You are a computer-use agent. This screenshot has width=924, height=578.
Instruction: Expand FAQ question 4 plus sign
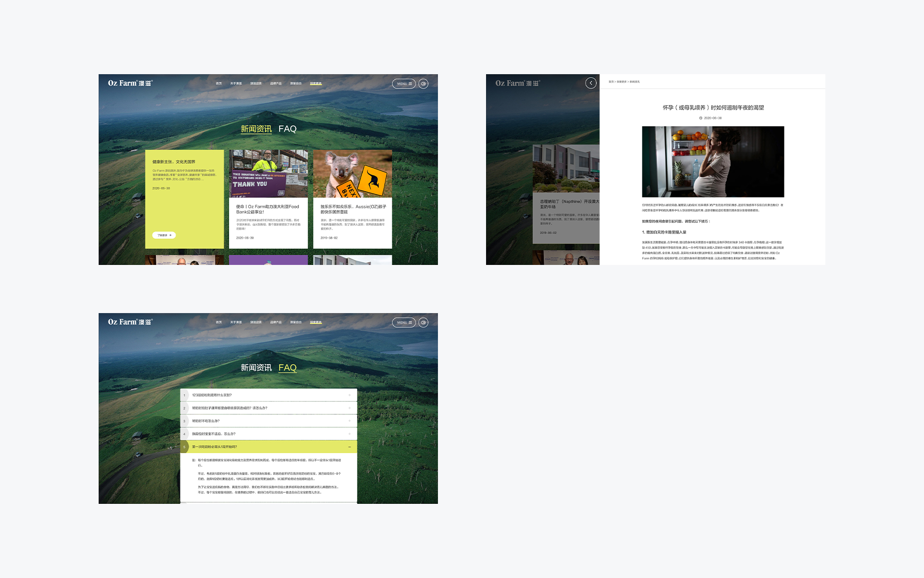pos(349,434)
